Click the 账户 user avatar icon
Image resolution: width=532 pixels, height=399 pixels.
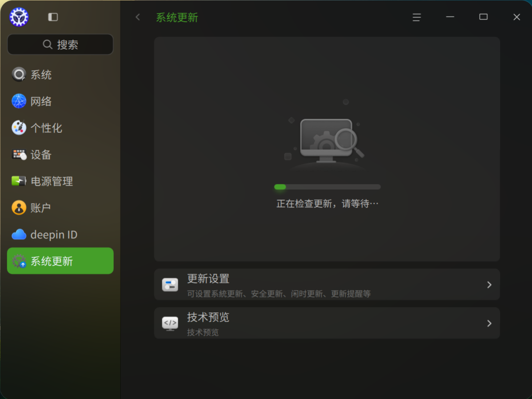(19, 207)
